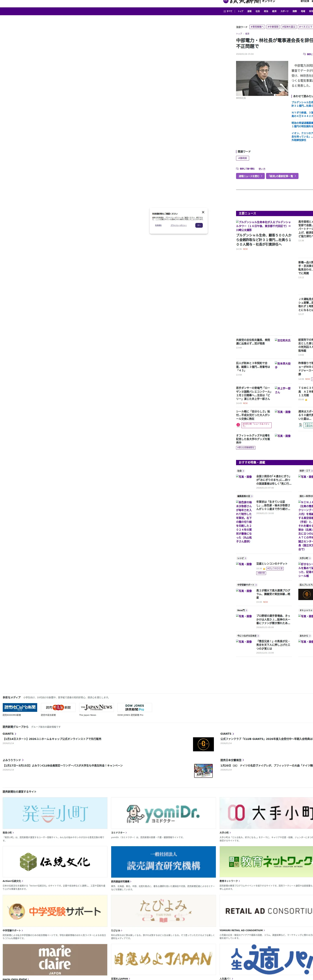Click the #静岡県 related word tag

click(x=242, y=158)
